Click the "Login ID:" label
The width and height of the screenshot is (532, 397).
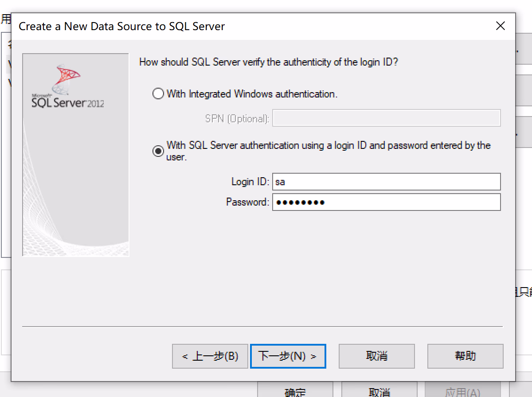point(250,182)
